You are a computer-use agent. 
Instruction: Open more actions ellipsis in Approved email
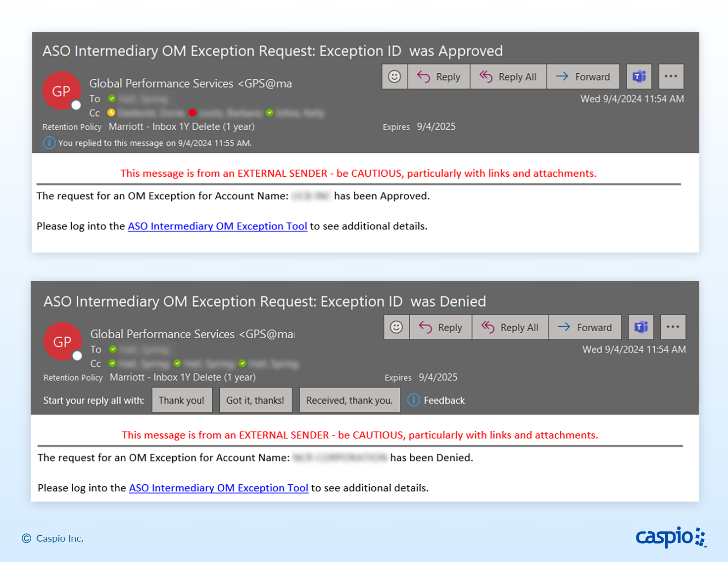(x=671, y=77)
